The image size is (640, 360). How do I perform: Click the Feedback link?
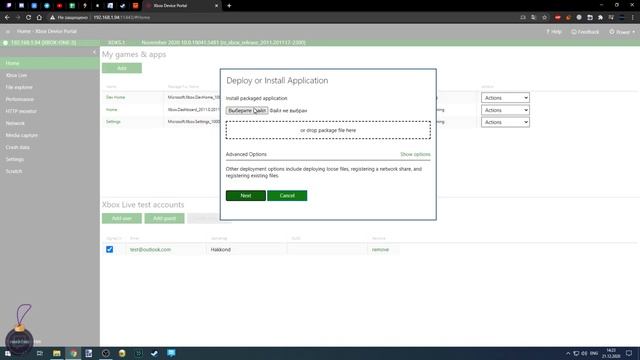click(x=585, y=31)
